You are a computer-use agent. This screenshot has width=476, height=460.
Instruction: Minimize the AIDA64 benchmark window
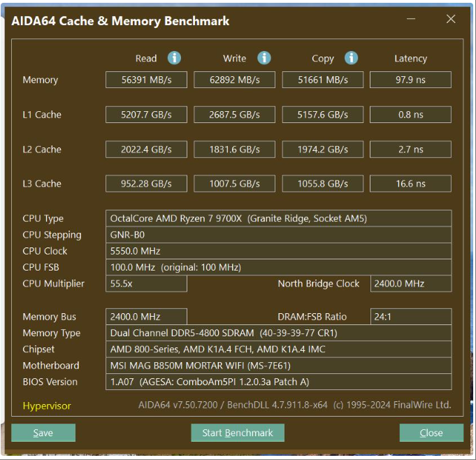coord(411,19)
